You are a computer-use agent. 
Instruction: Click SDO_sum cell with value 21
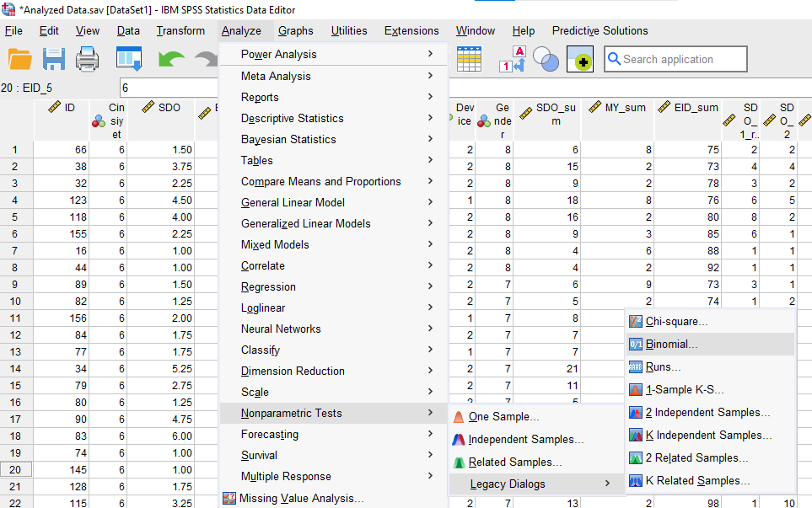pyautogui.click(x=548, y=369)
